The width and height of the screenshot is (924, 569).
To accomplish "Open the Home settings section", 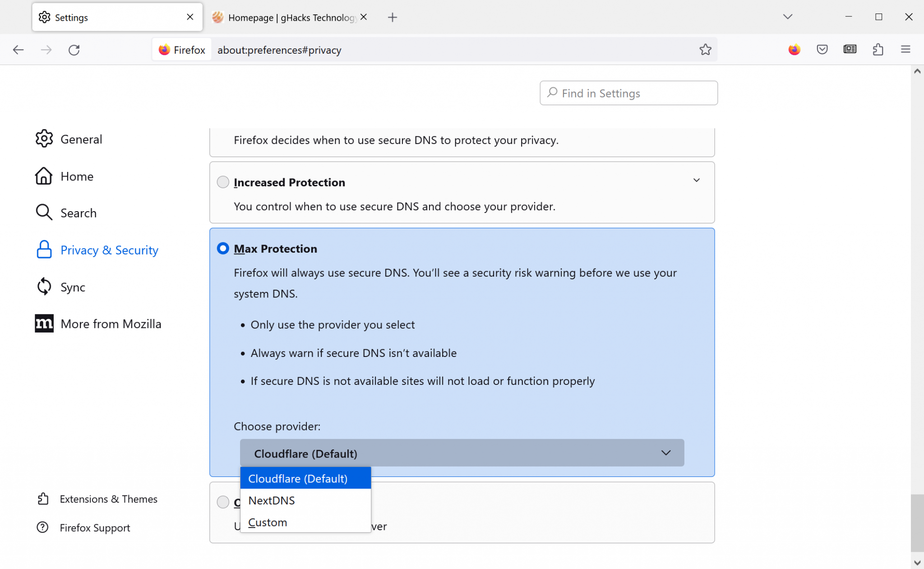I will point(77,176).
